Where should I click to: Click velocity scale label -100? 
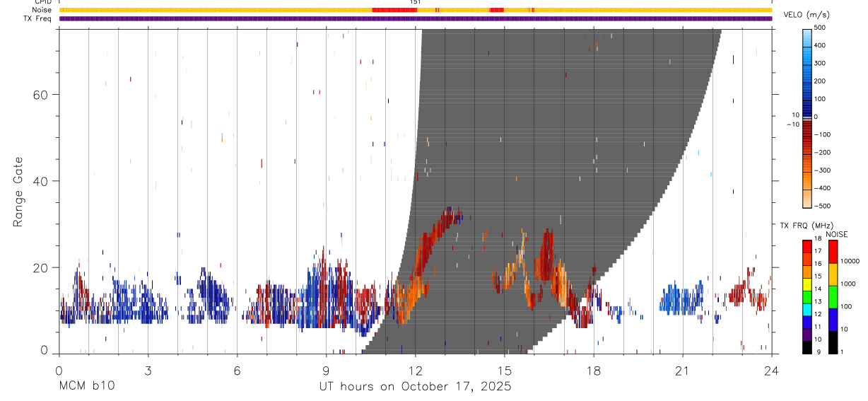click(x=821, y=134)
